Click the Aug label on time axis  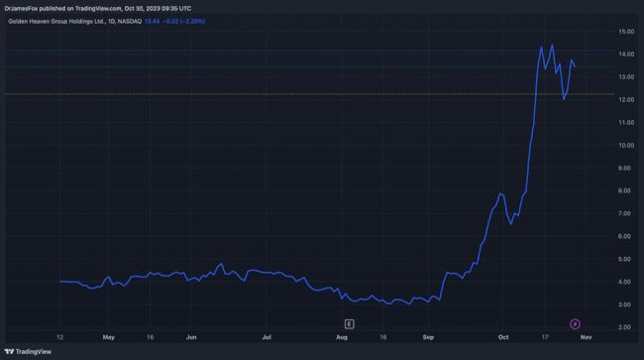342,337
